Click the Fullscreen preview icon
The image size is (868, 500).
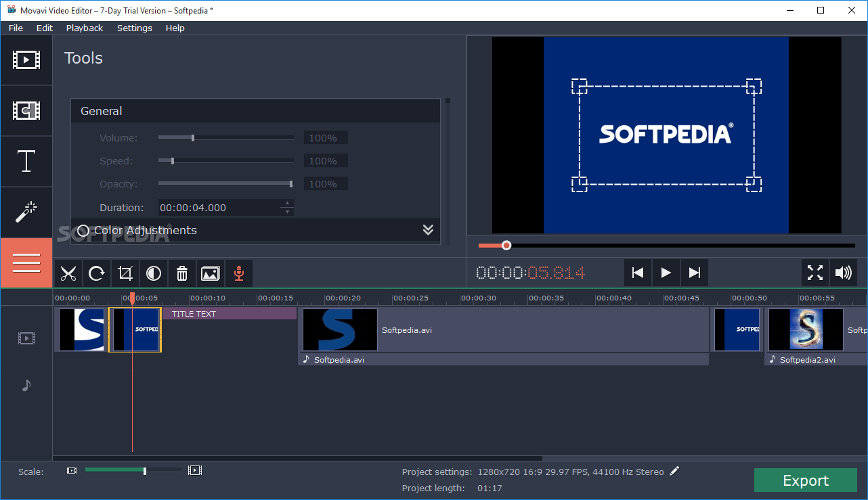pyautogui.click(x=815, y=273)
